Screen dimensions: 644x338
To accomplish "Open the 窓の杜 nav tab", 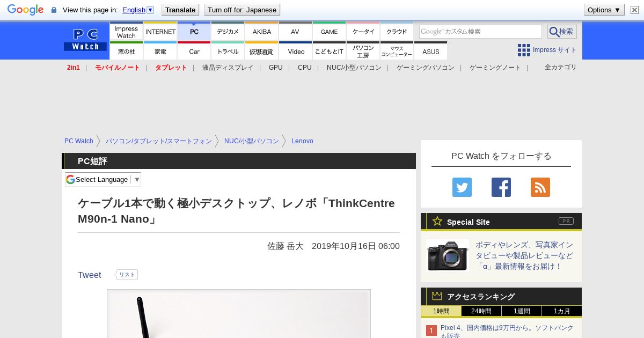I will (126, 51).
